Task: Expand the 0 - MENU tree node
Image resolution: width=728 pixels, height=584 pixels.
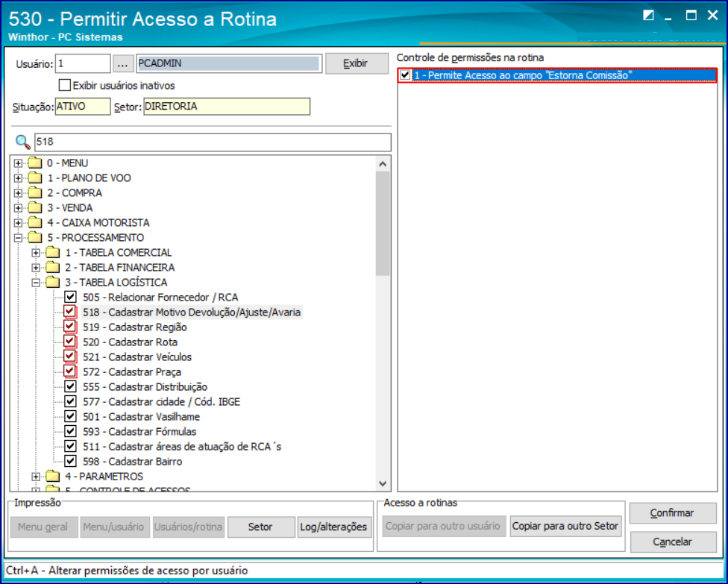Action: coord(18,163)
